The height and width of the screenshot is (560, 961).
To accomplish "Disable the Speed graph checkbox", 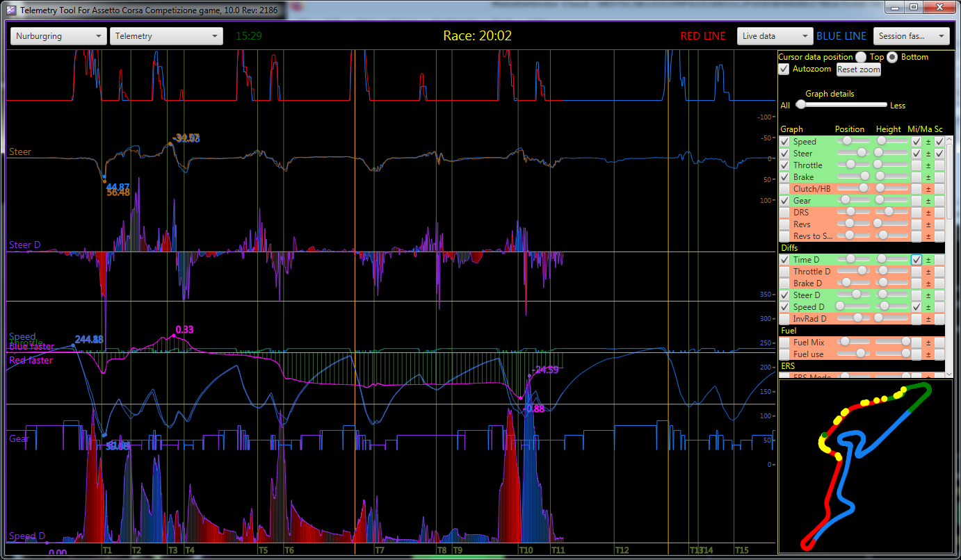I will click(x=784, y=141).
